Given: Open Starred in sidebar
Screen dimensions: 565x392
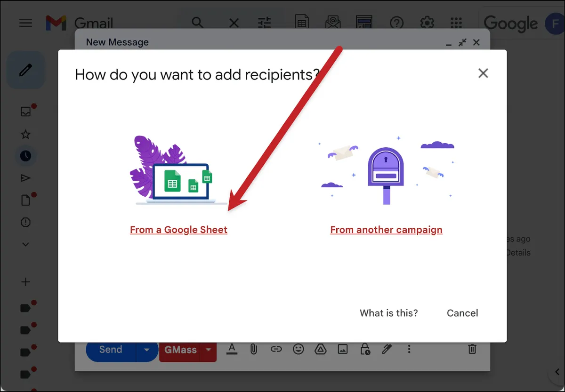Looking at the screenshot, I should click(26, 135).
